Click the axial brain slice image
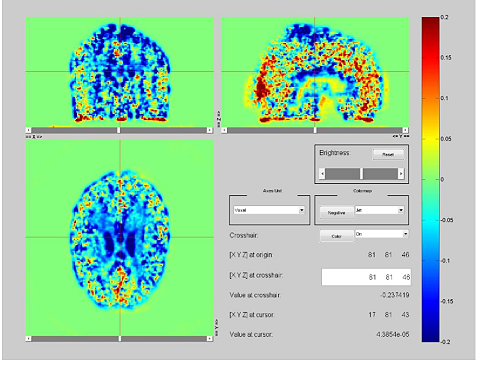The width and height of the screenshot is (480, 365). (120, 238)
